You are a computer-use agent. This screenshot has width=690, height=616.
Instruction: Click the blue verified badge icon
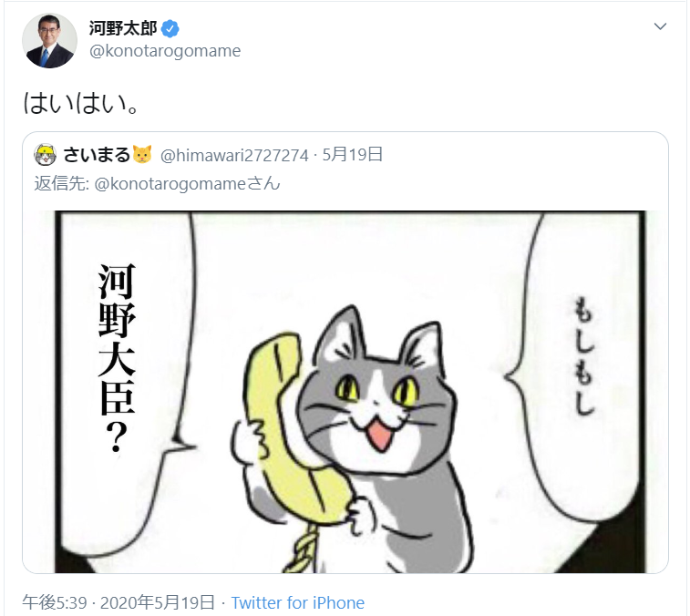coord(170,29)
